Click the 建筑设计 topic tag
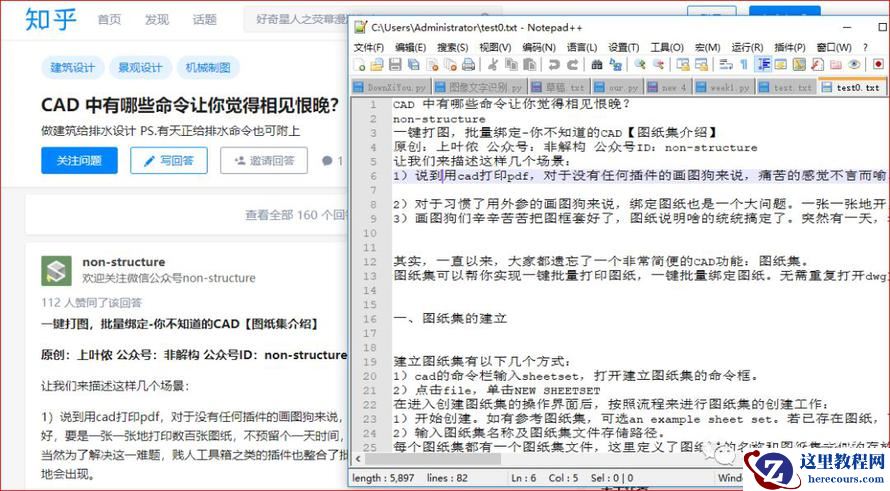 [x=73, y=68]
